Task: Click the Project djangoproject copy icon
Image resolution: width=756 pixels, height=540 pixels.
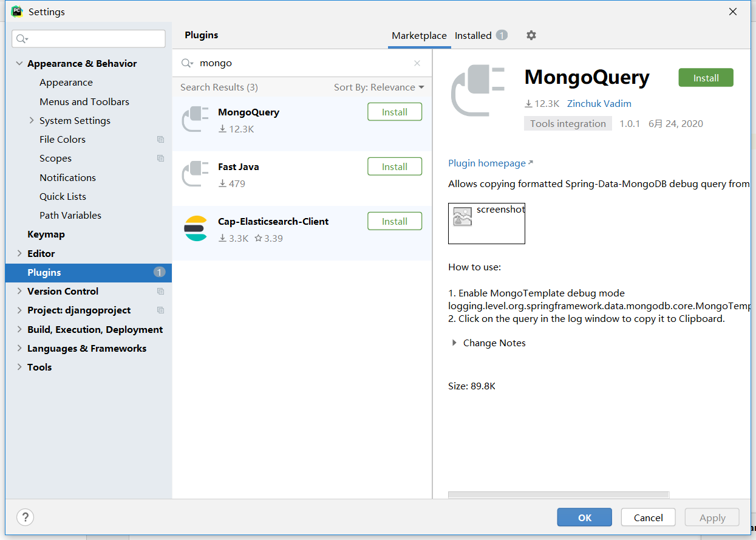Action: pyautogui.click(x=160, y=310)
